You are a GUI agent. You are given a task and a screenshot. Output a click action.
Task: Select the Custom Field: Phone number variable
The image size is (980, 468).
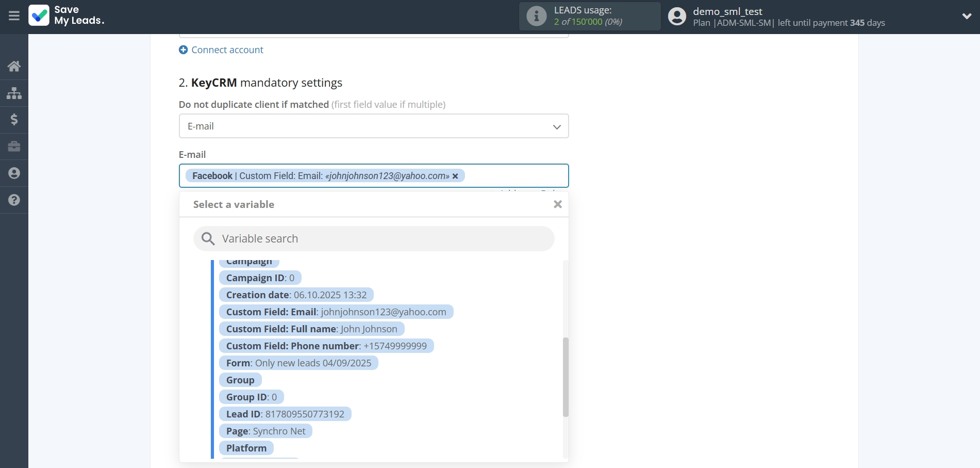click(326, 346)
